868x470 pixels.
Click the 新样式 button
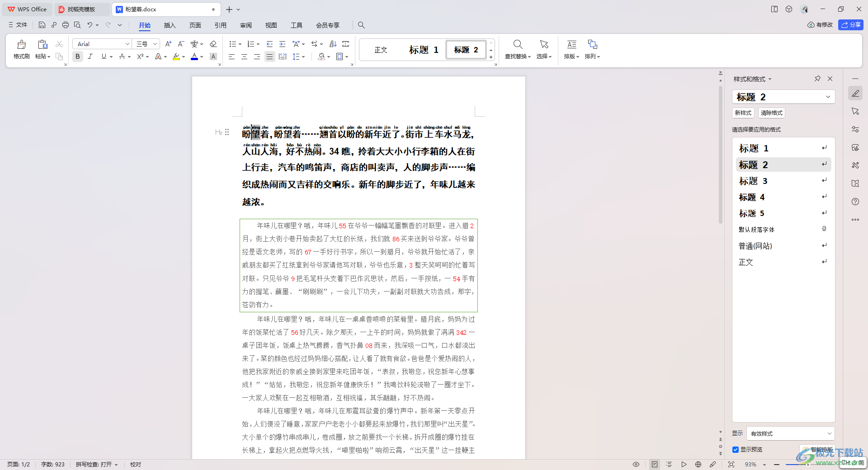[743, 113]
